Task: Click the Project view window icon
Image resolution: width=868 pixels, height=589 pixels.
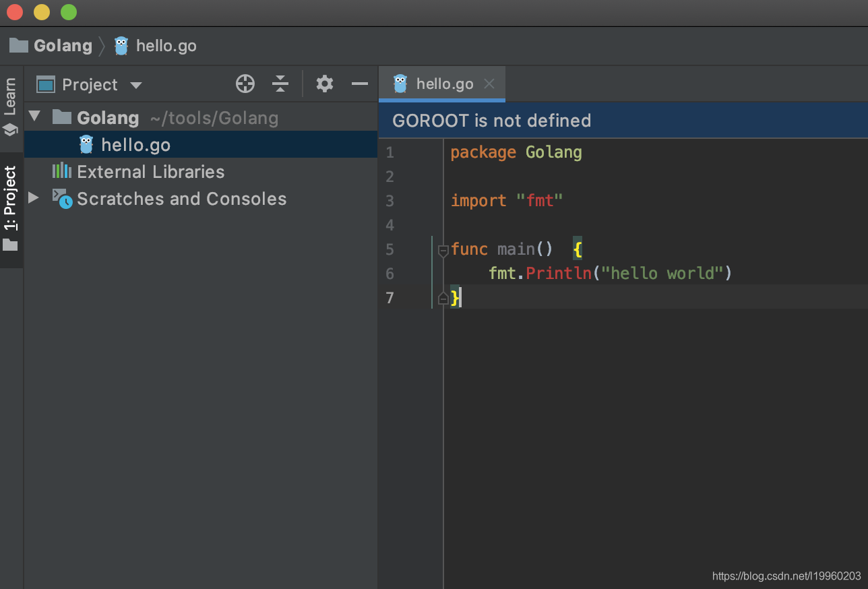Action: (46, 85)
